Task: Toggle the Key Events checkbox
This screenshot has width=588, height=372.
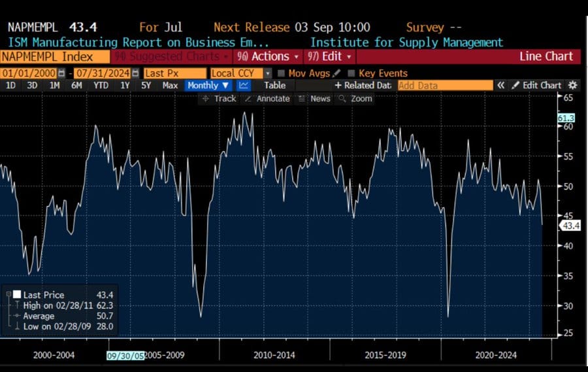Action: [351, 73]
